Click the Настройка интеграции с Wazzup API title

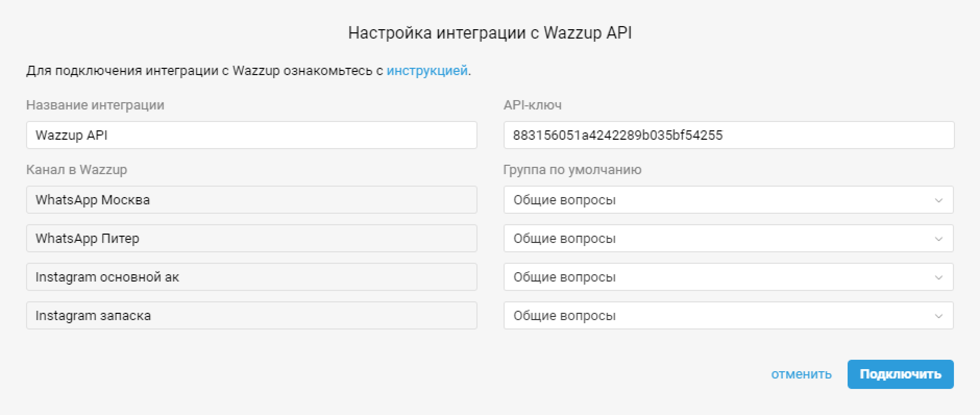tap(490, 33)
